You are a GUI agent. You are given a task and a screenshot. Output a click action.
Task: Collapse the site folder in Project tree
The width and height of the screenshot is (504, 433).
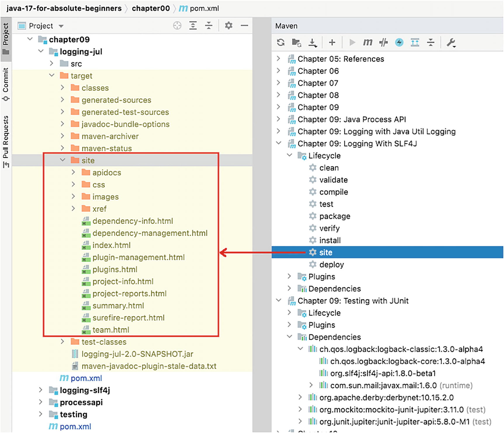[63, 160]
